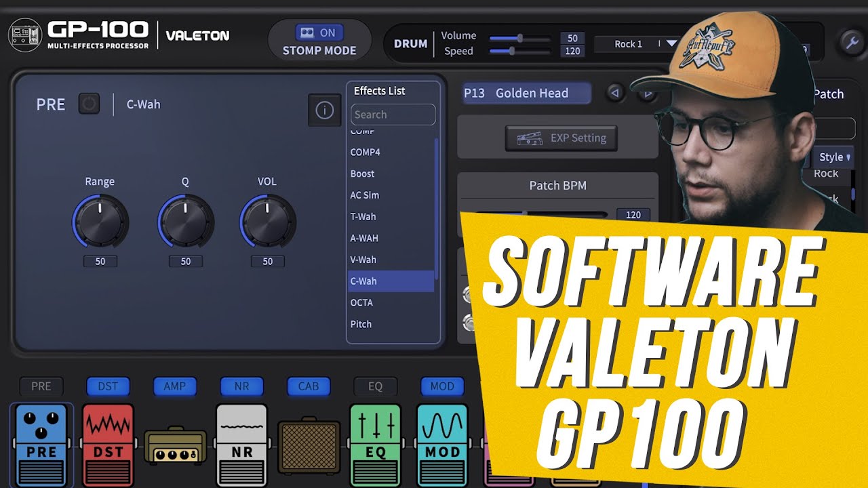868x488 pixels.
Task: Choose Pitch from Effects List
Action: click(391, 324)
